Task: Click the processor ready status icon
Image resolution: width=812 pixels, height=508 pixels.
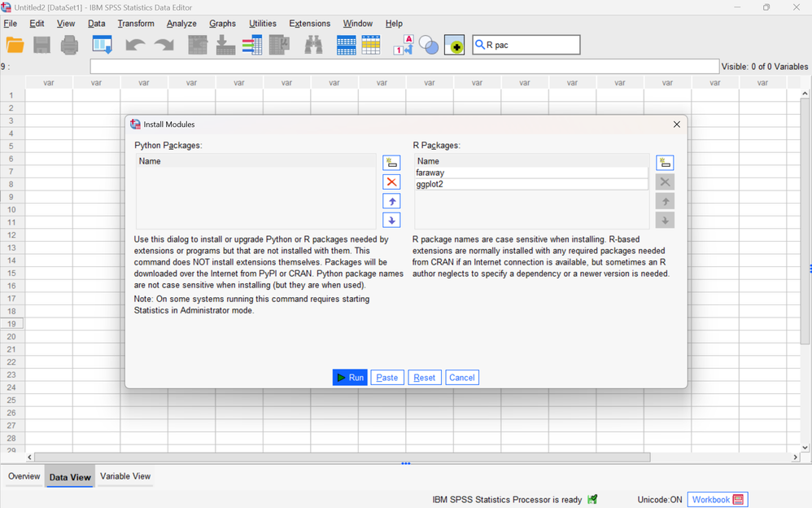Action: click(592, 499)
